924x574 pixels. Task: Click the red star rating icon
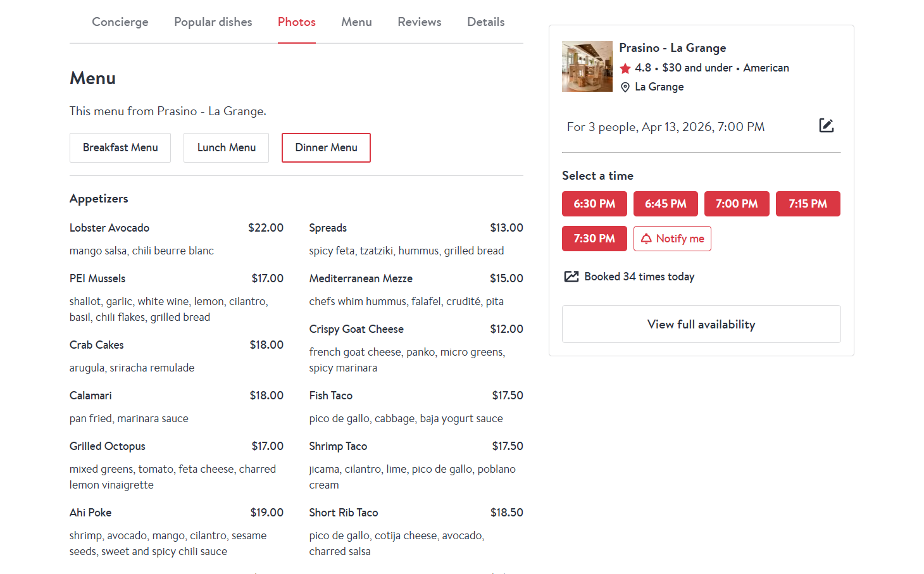click(x=625, y=68)
